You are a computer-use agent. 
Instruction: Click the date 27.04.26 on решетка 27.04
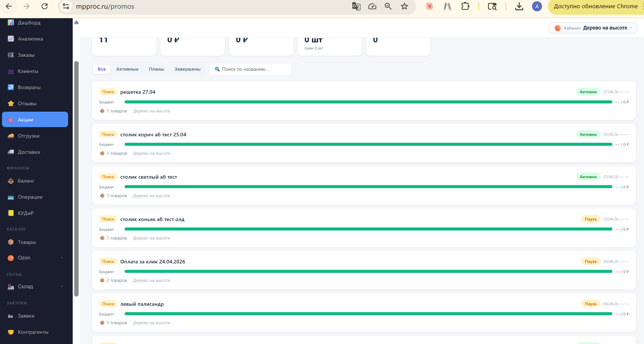tap(611, 92)
